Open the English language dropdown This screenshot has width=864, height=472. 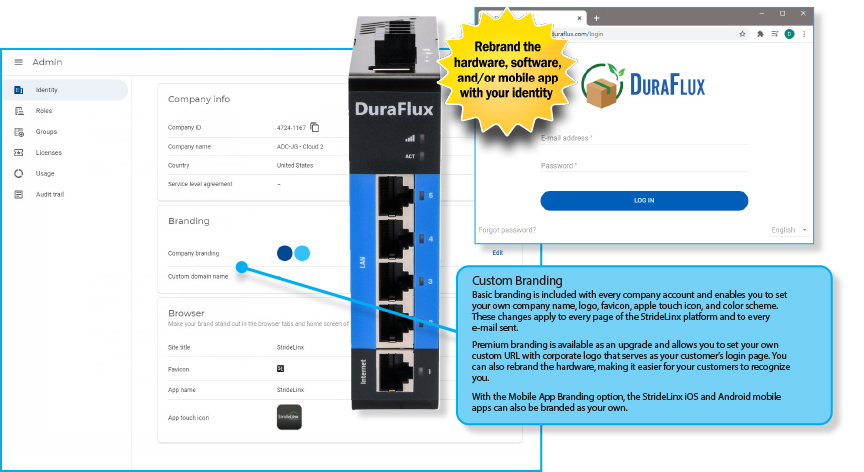point(789,230)
